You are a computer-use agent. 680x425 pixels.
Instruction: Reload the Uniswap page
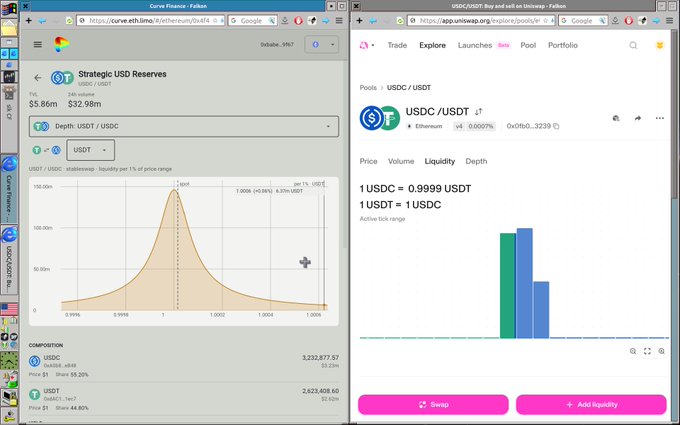(x=400, y=20)
